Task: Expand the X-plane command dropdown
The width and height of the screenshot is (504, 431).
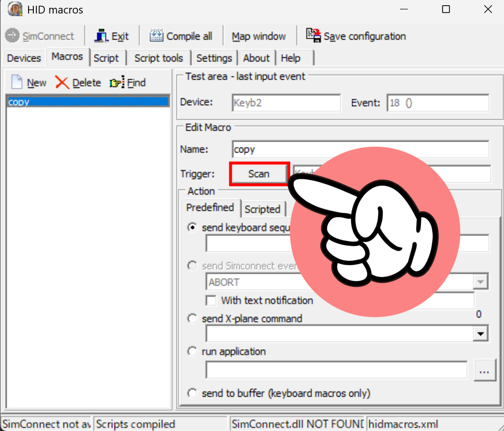Action: [481, 334]
